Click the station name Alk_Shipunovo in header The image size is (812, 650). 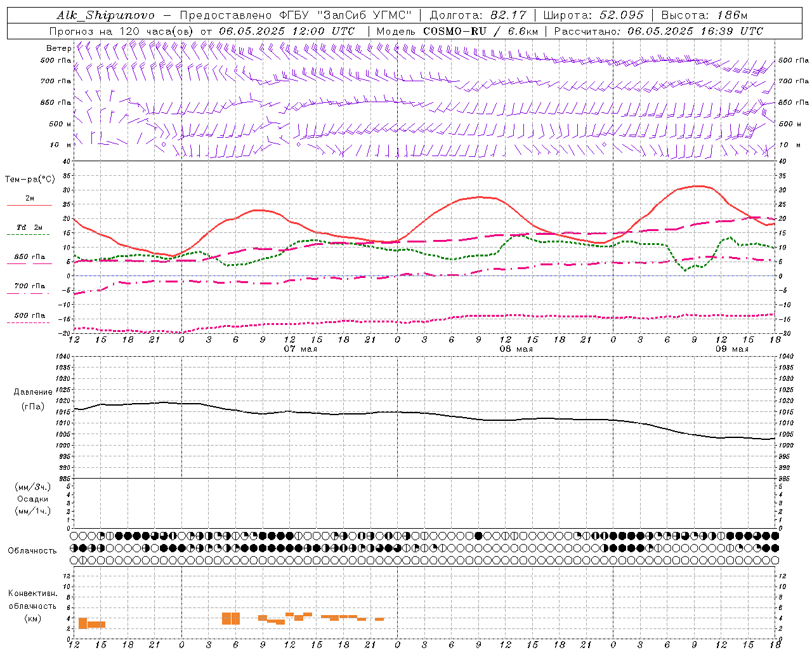pyautogui.click(x=105, y=15)
